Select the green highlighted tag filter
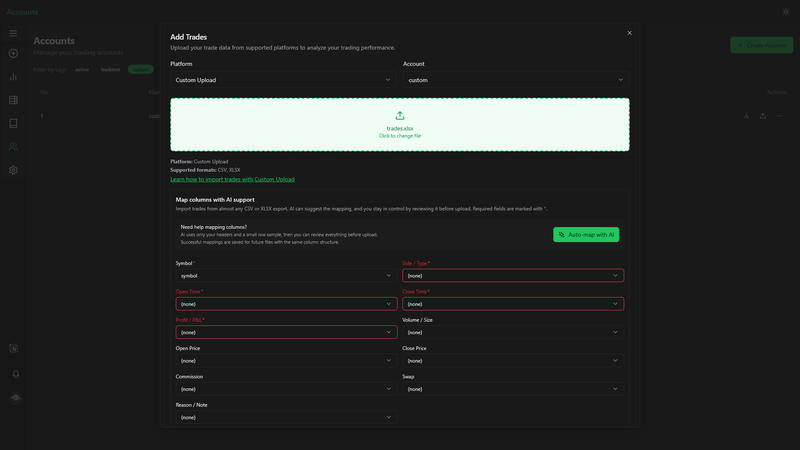The height and width of the screenshot is (450, 800). [x=141, y=69]
